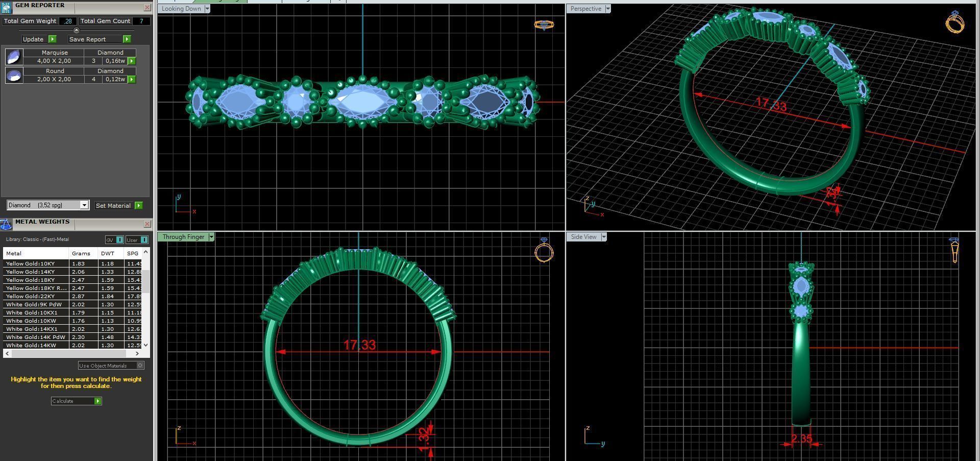Select White Gold:10KX1 row
Screen dimensions: 980x461
tap(72, 312)
